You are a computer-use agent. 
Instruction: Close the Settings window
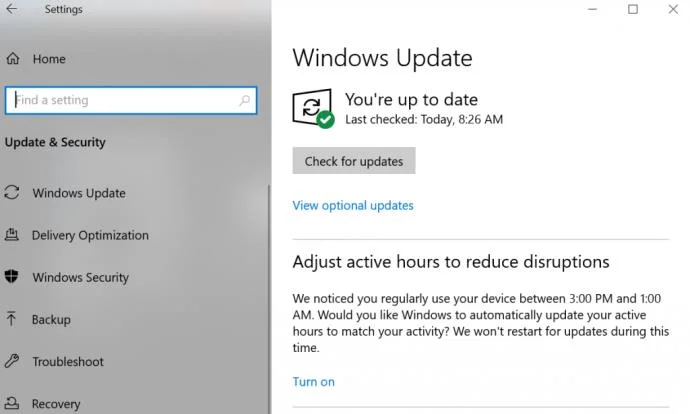pos(673,9)
